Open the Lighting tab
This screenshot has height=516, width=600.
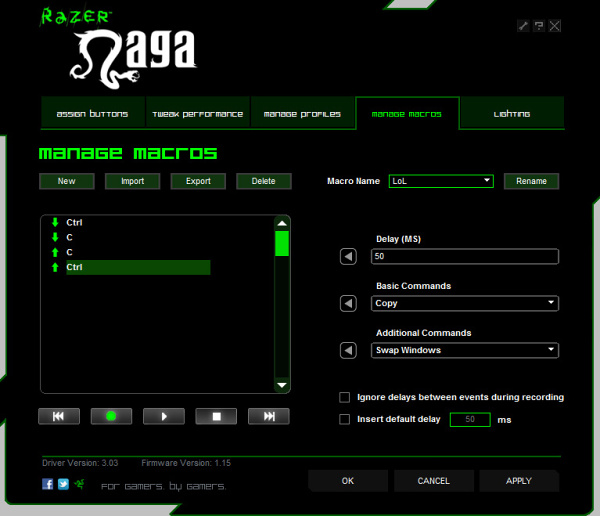click(x=512, y=114)
